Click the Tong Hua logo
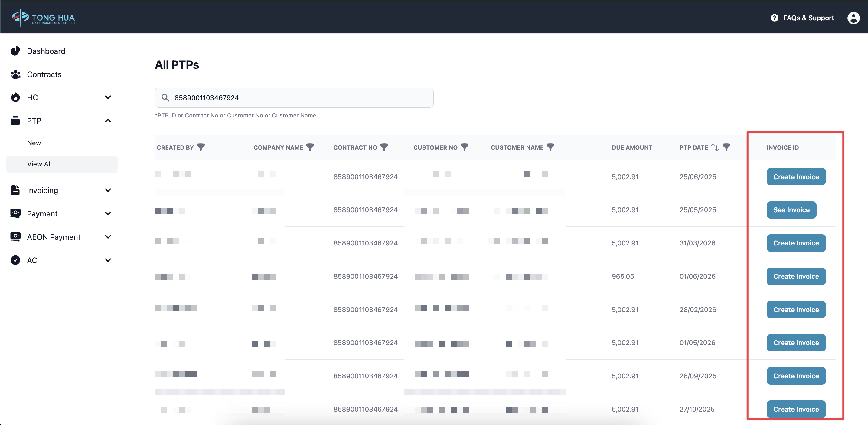868x425 pixels. 44,18
